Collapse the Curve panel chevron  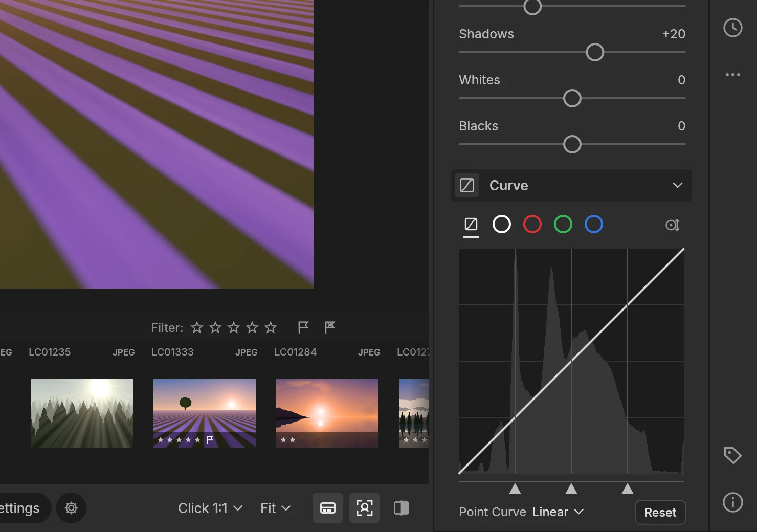(x=678, y=185)
